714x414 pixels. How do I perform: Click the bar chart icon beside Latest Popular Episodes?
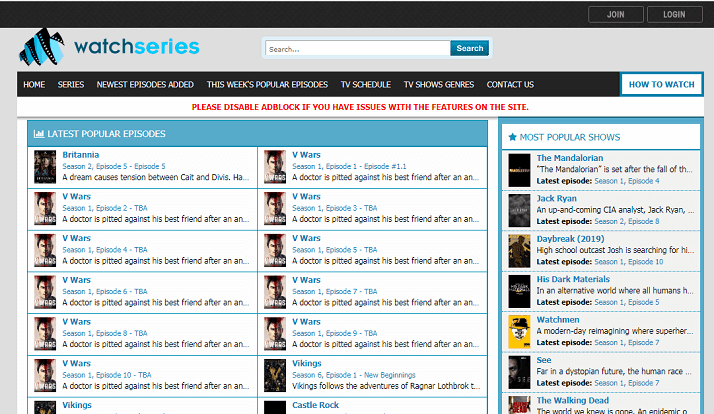tap(38, 134)
